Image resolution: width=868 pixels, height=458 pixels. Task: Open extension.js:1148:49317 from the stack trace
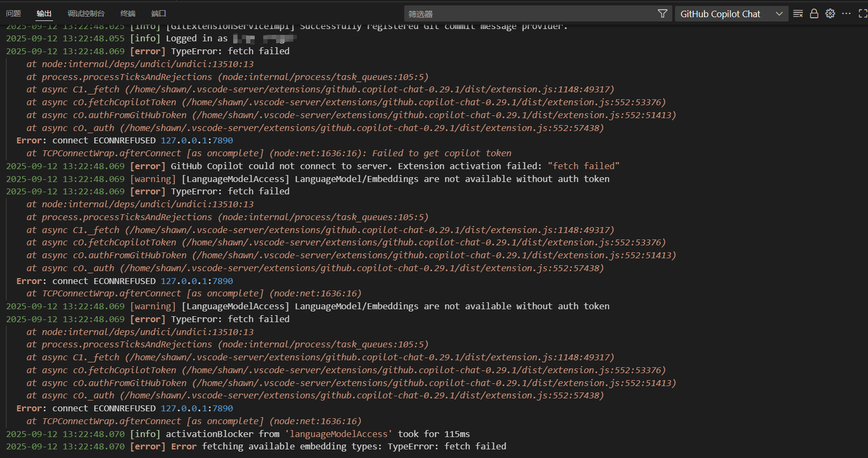(x=573, y=89)
